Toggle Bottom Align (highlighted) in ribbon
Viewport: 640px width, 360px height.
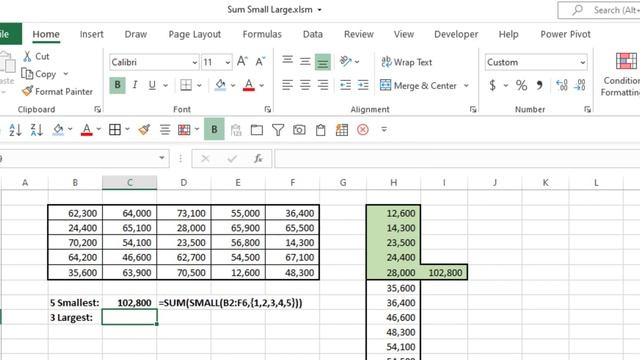322,62
